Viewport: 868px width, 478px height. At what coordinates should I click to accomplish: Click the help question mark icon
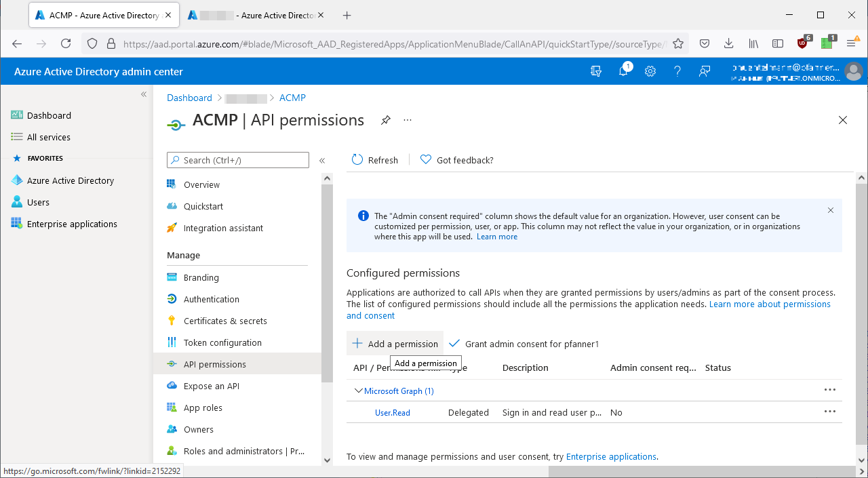point(677,71)
